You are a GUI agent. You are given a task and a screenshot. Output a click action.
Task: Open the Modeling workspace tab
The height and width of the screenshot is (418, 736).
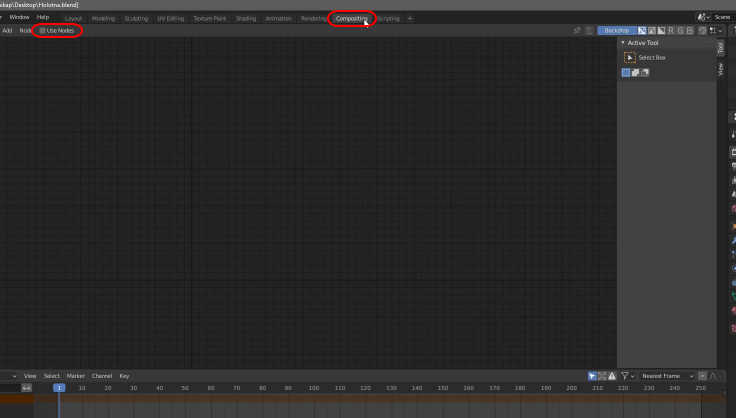103,19
